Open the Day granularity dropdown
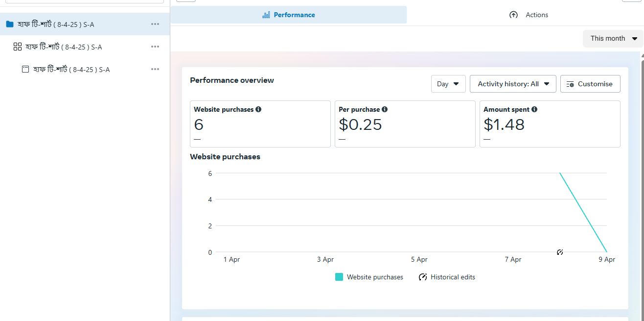The height and width of the screenshot is (321, 644). click(x=448, y=84)
